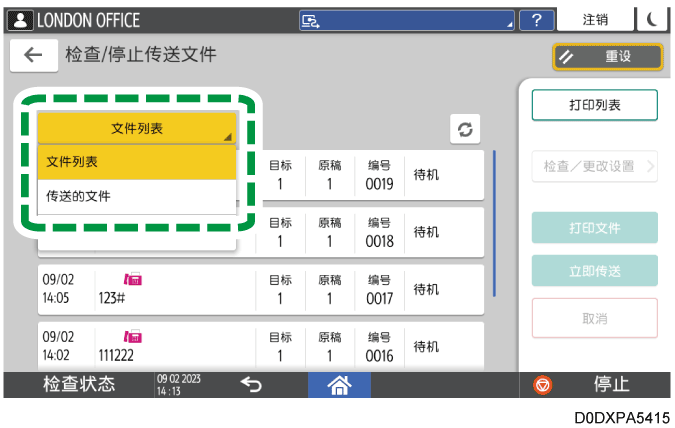The width and height of the screenshot is (675, 428).
Task: Click the red stop icon
Action: [x=542, y=385]
